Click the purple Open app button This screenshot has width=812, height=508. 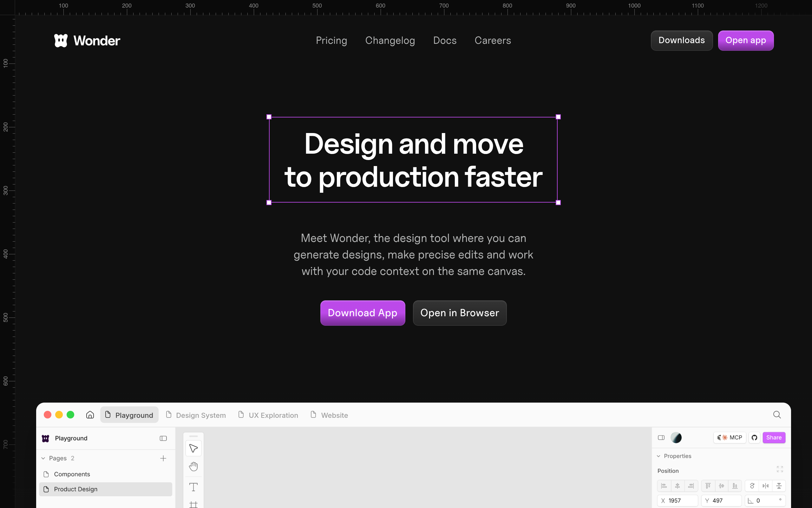click(746, 40)
